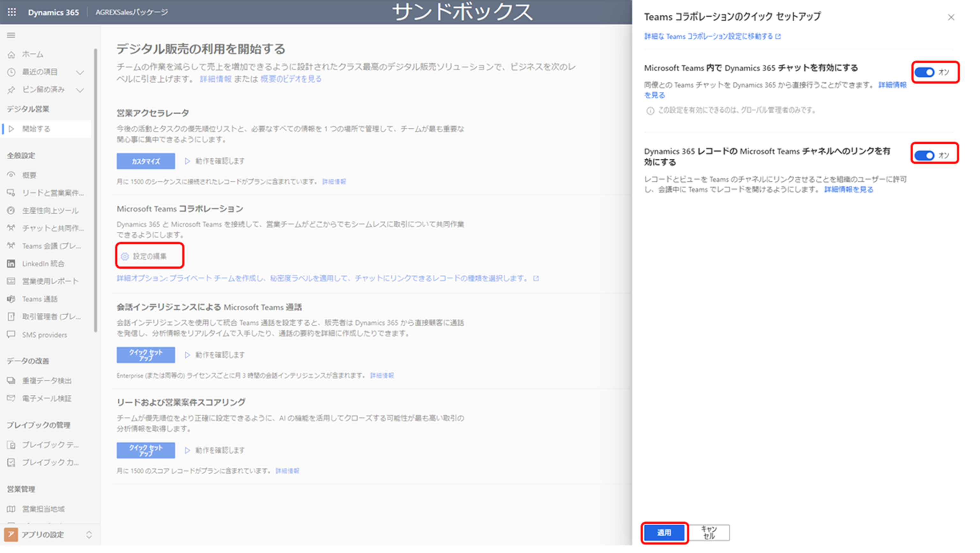Click クイック セットアップ for Teams calling

click(146, 355)
